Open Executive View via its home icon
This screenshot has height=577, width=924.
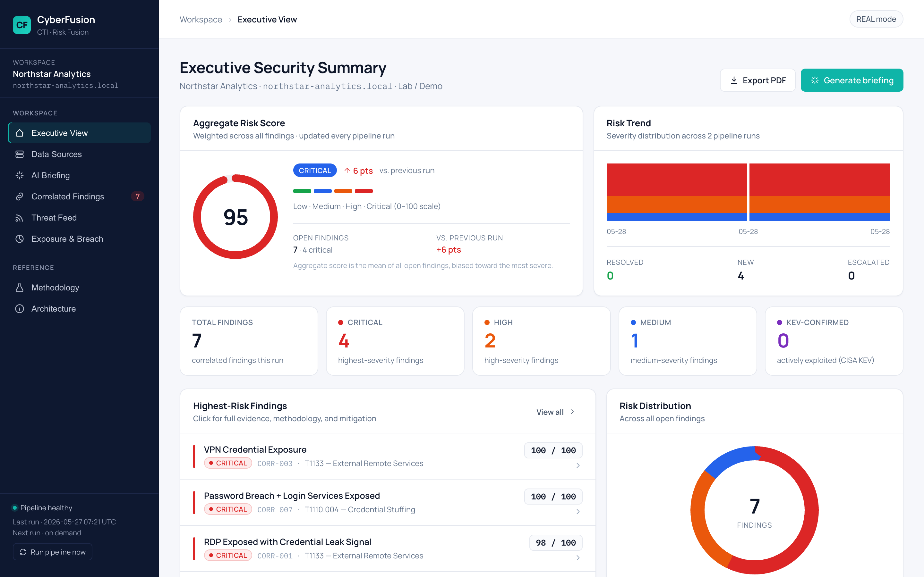(20, 133)
